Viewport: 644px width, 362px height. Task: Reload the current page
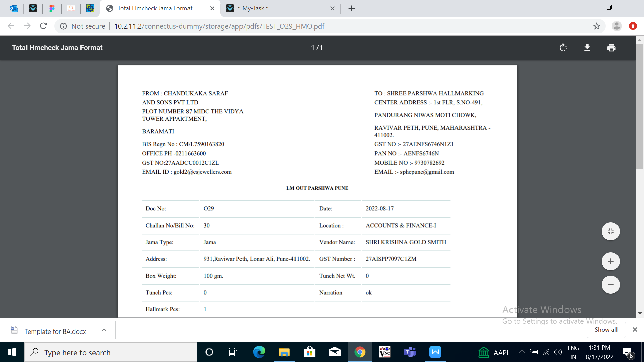pos(43,26)
